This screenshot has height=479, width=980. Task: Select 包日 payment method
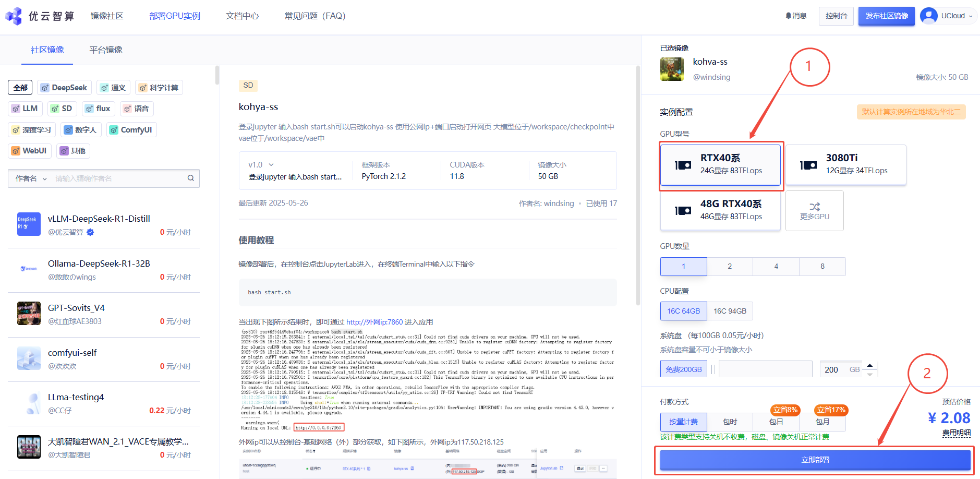pyautogui.click(x=776, y=422)
